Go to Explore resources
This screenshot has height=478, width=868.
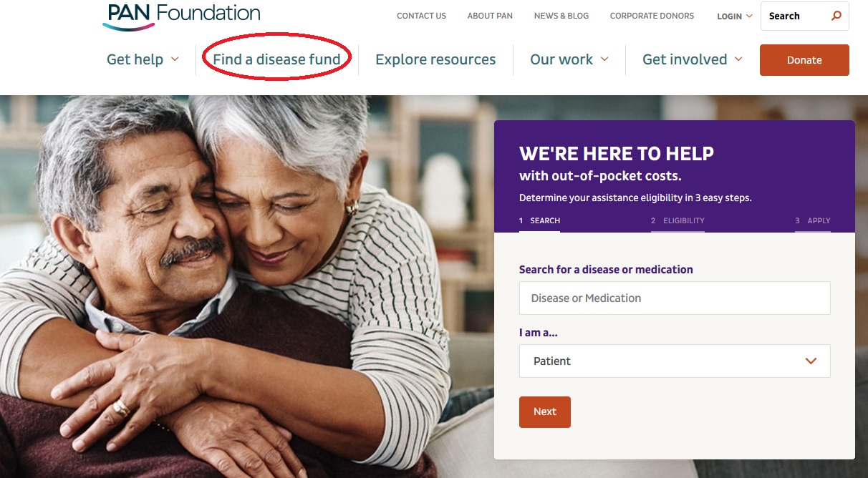[435, 59]
